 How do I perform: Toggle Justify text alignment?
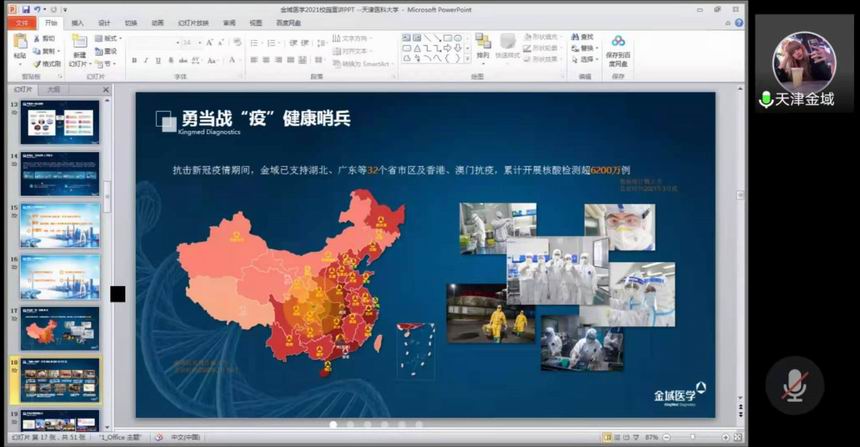click(x=290, y=60)
